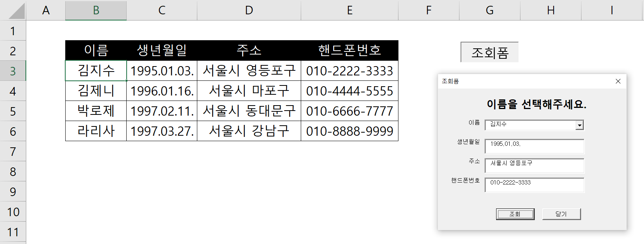Select row 6 header
Image resolution: width=644 pixels, height=244 pixels.
13,131
